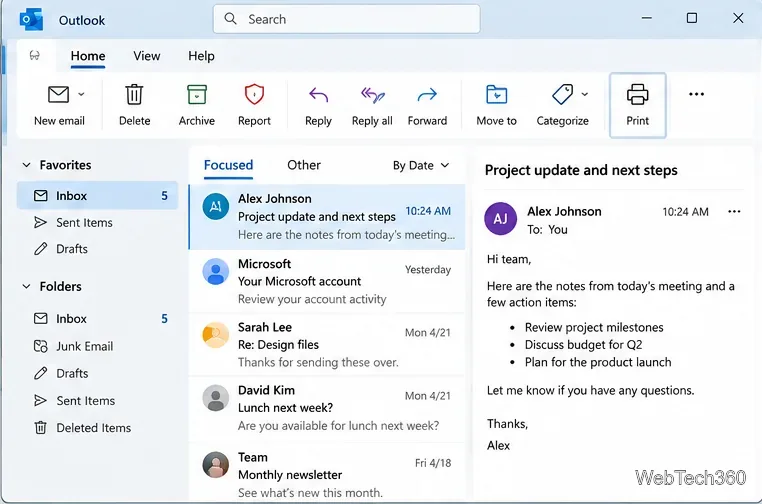762x504 pixels.
Task: Open Inbox under Folders
Action: point(98,318)
